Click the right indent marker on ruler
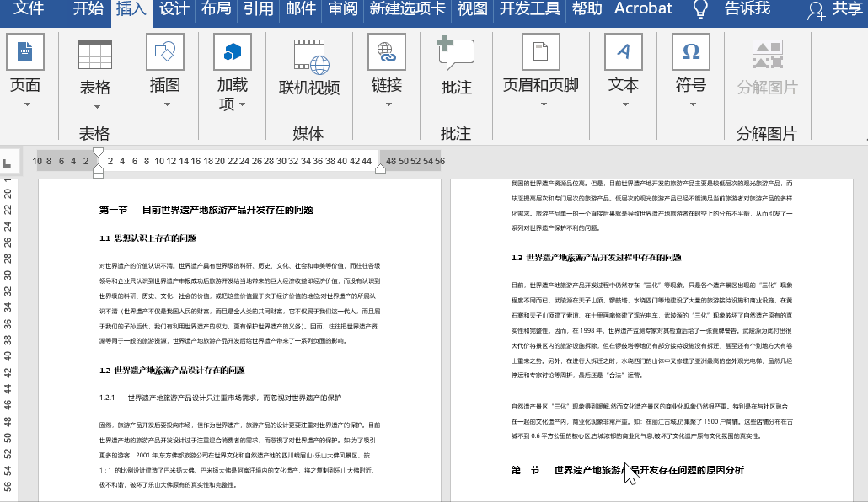868x502 pixels. tap(380, 168)
